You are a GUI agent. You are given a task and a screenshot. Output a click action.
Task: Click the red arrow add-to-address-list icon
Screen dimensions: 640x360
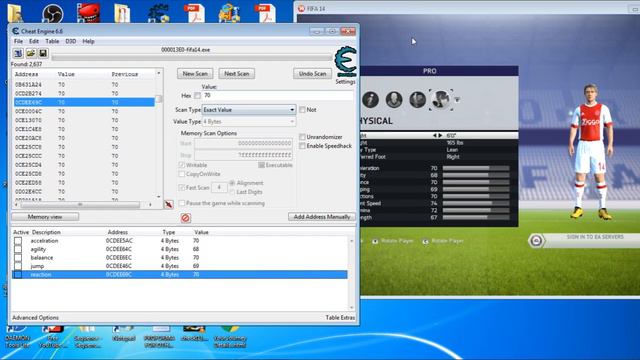click(169, 204)
